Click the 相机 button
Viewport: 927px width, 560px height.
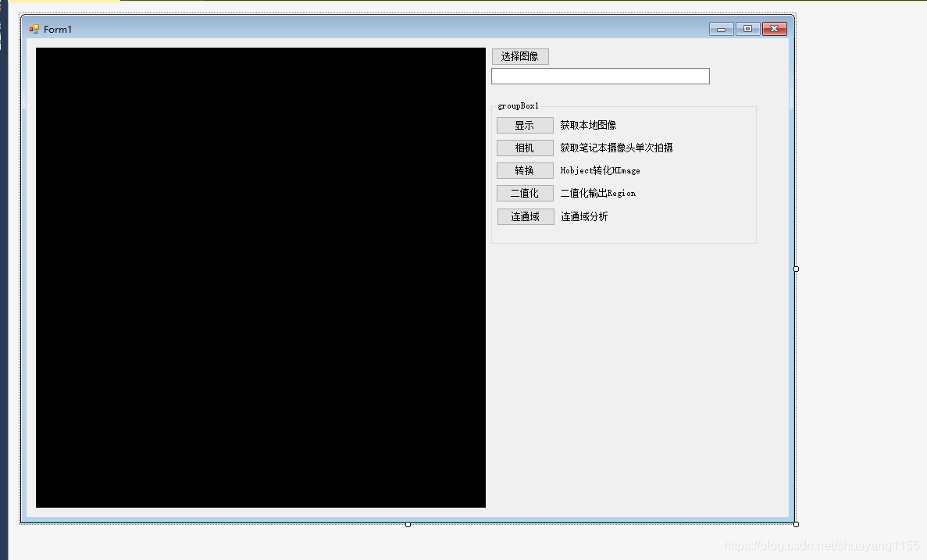(x=525, y=148)
